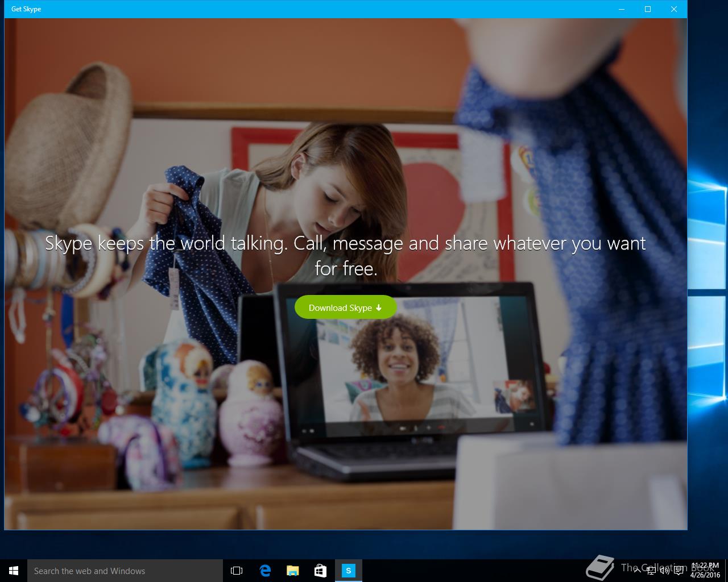Open the Windows Start menu

(x=14, y=571)
